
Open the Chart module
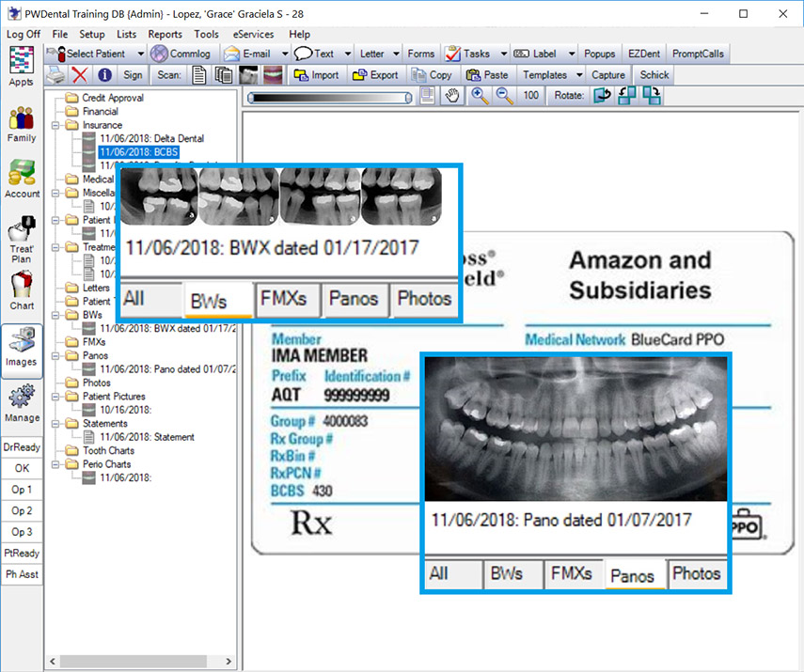click(22, 290)
